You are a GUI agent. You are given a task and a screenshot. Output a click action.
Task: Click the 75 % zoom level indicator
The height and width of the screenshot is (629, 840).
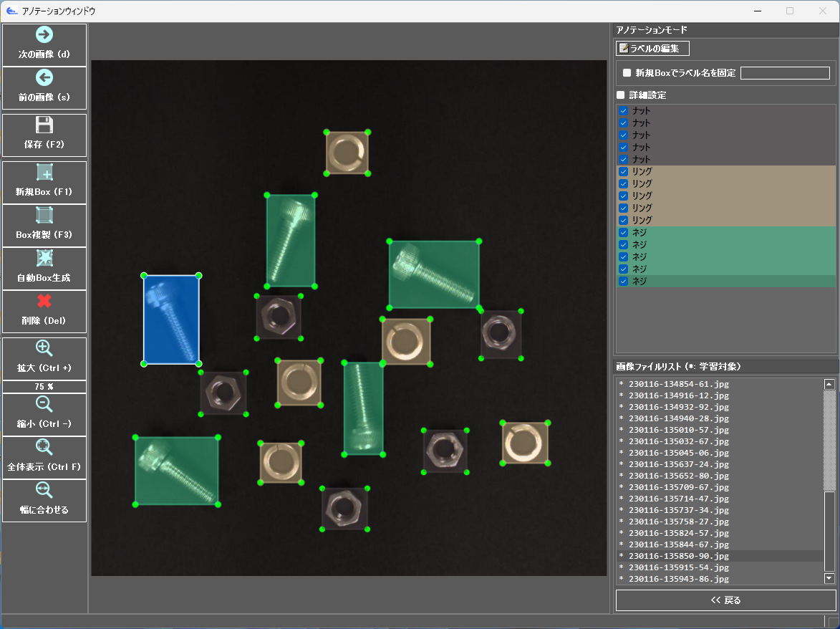[44, 387]
